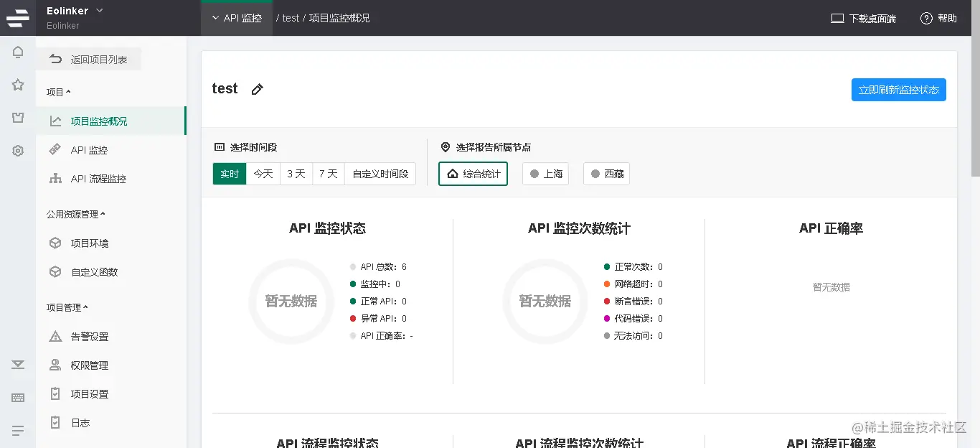Click the location pin icon beside 选择报告所属节点
This screenshot has height=448, width=980.
446,147
